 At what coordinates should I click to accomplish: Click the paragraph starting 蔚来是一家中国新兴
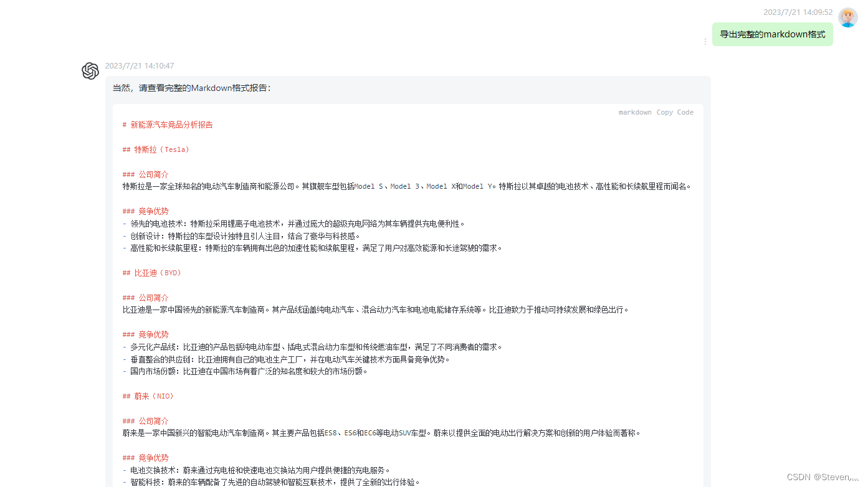(382, 433)
